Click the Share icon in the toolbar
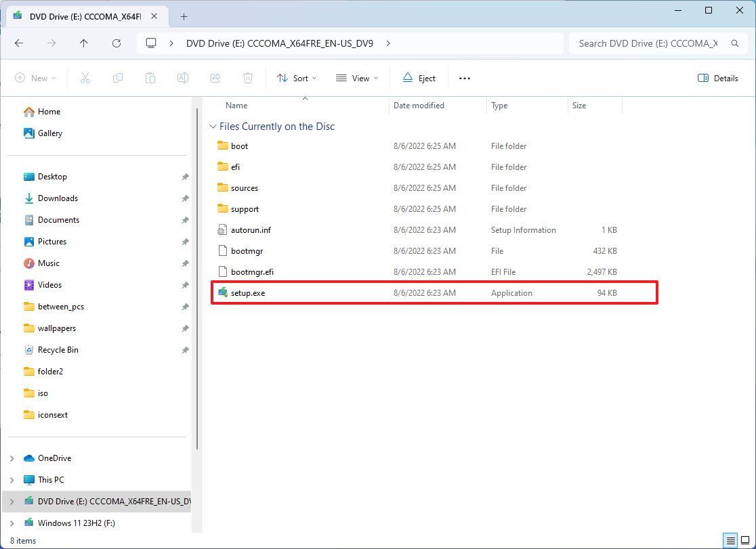Screen dimensions: 756x549 tap(215, 78)
